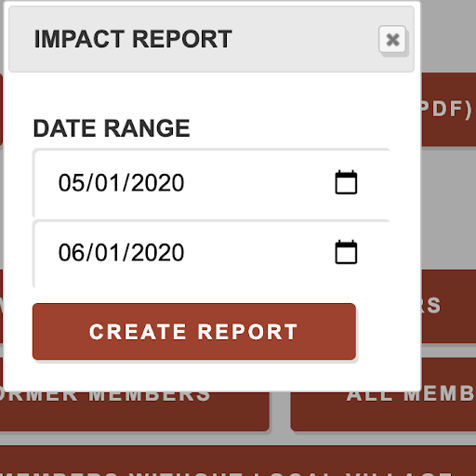The height and width of the screenshot is (476, 476).
Task: Select year 2020 in start date
Action: point(157,183)
